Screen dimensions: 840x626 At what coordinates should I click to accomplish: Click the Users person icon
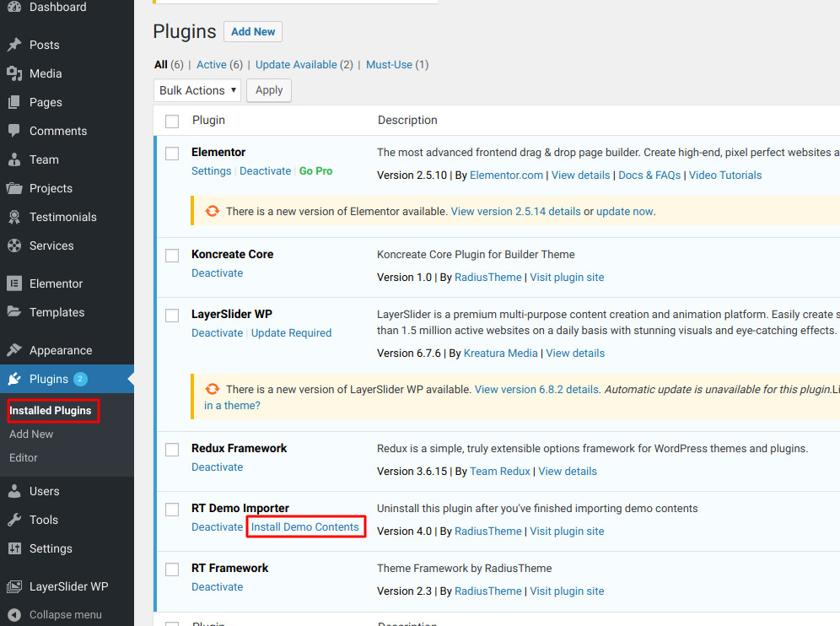click(x=14, y=491)
